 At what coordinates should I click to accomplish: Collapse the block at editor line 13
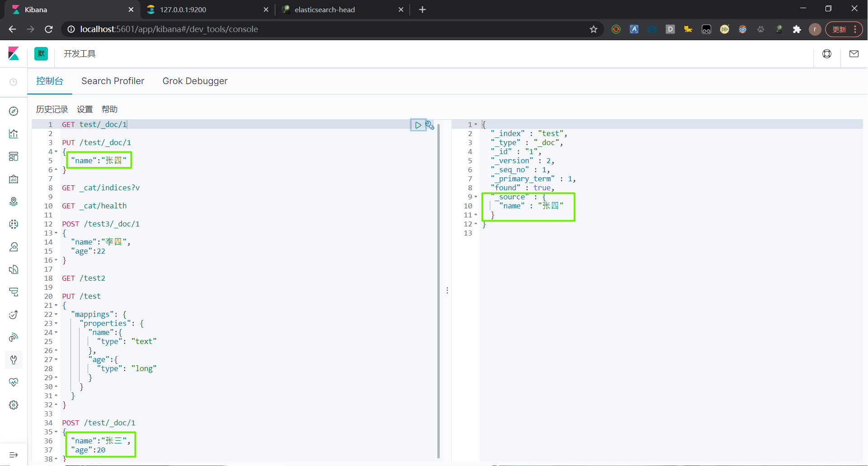56,233
